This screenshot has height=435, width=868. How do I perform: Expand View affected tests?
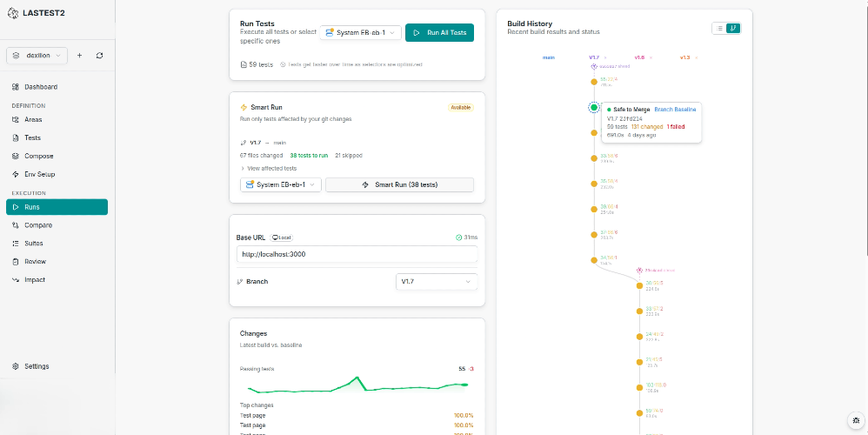click(269, 168)
